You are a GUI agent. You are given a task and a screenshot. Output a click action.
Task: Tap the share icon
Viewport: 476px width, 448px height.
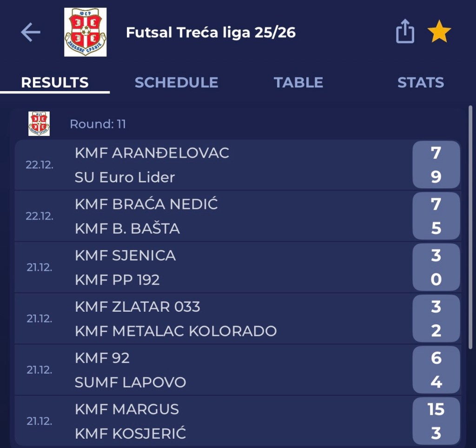(x=405, y=33)
